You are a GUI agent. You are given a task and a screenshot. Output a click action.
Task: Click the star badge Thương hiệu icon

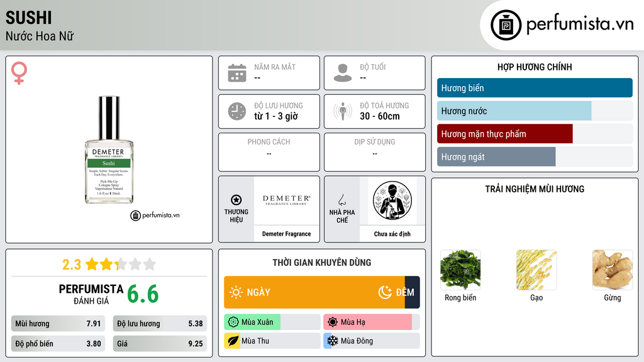(236, 200)
